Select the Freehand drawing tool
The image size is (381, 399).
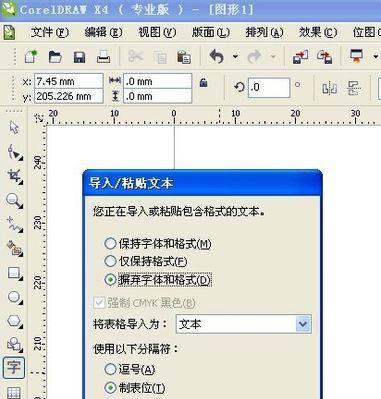tap(14, 224)
